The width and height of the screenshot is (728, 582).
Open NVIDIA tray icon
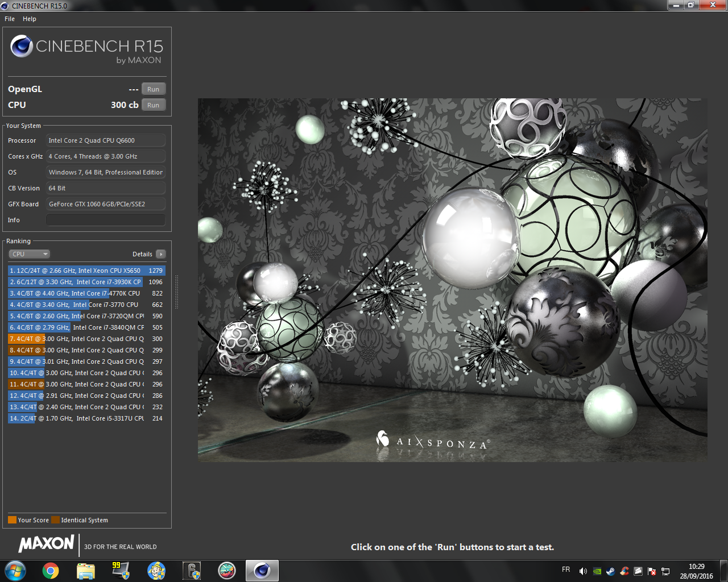(597, 571)
